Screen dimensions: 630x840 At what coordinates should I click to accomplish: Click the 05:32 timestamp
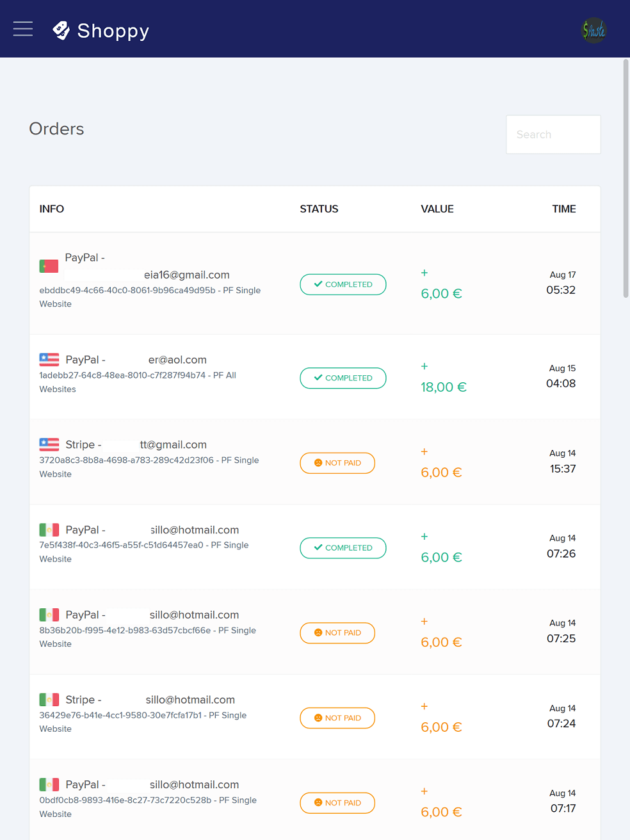pos(561,290)
